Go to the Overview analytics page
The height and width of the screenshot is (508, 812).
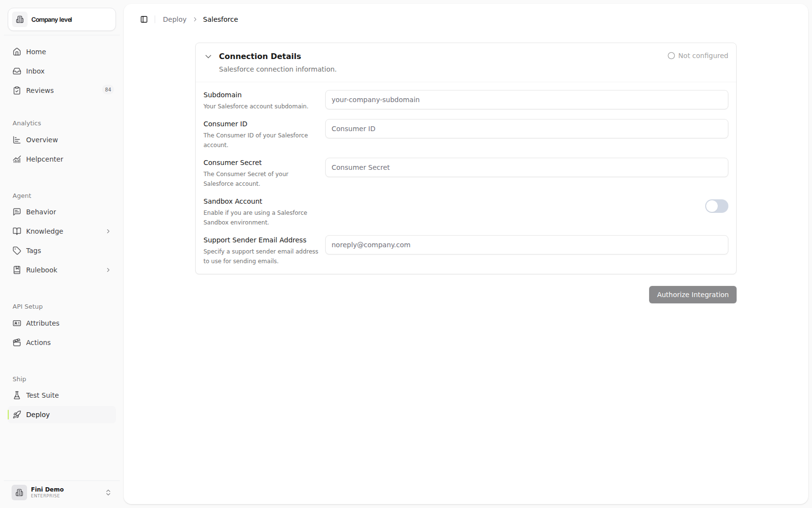(62, 140)
